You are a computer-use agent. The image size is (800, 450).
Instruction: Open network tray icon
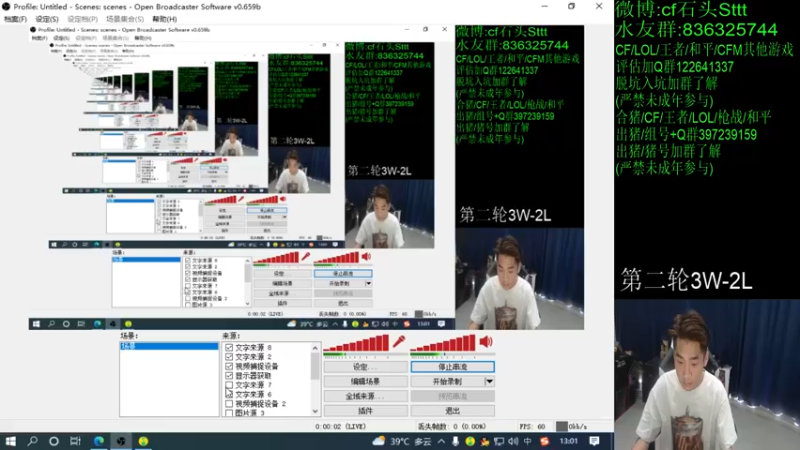[498, 441]
